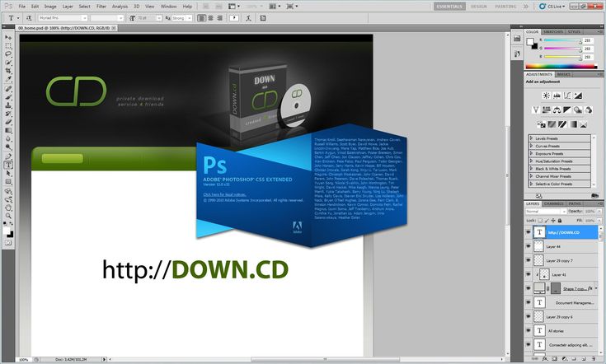Hide the http://DOWN.CD text layer

(x=528, y=232)
